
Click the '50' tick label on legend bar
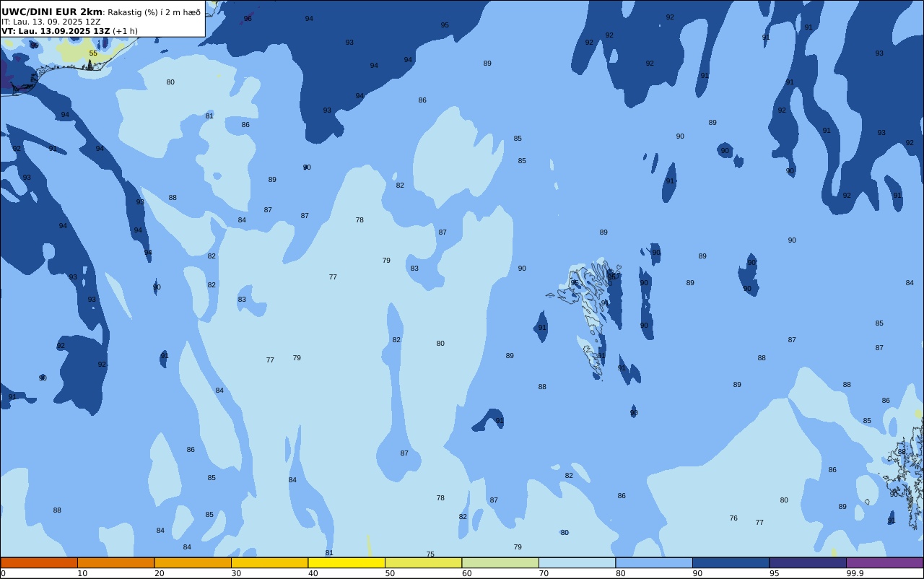click(x=390, y=573)
